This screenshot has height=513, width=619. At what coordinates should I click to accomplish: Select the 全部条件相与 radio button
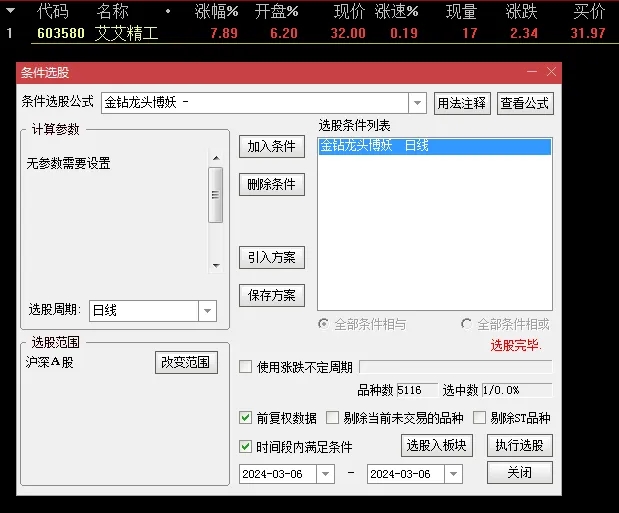(x=323, y=324)
